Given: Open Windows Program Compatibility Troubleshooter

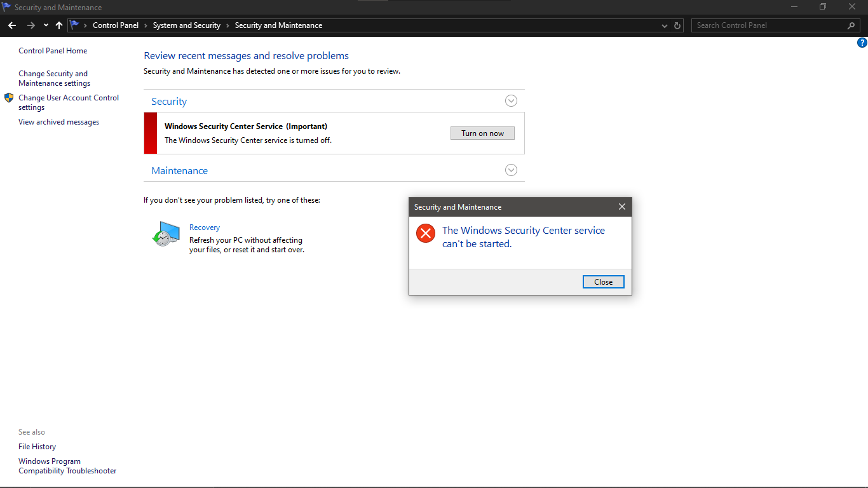Looking at the screenshot, I should [67, 466].
